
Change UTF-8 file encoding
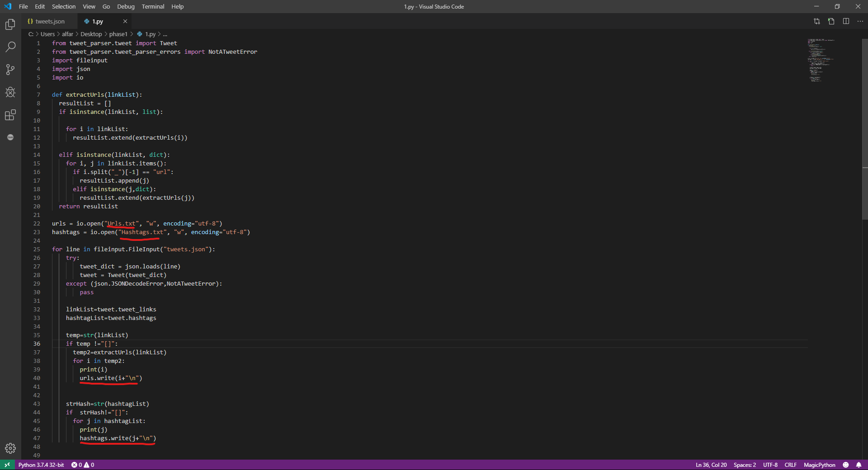point(770,465)
